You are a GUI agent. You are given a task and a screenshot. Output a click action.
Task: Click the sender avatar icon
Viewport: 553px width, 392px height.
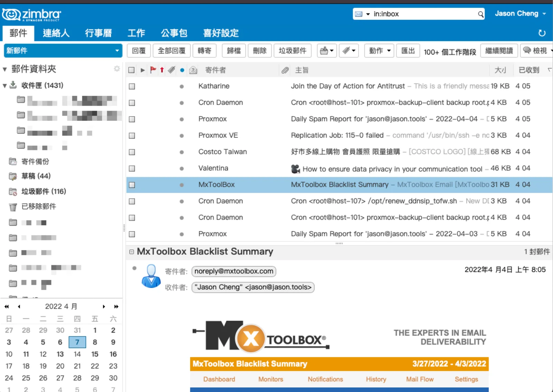(151, 276)
